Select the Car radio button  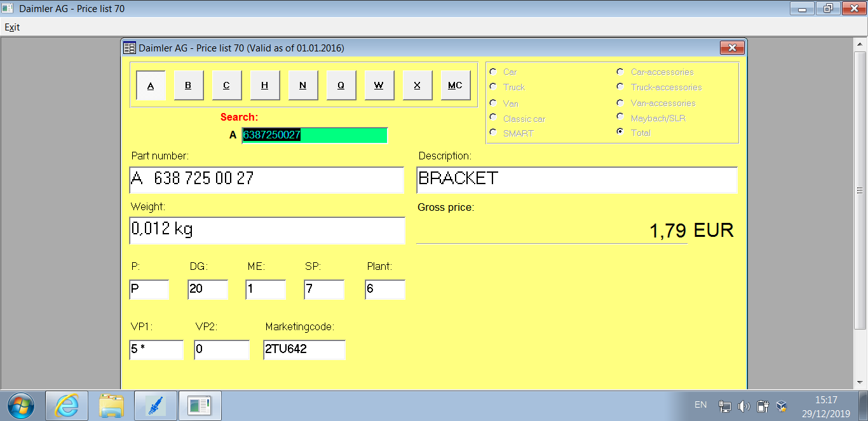pyautogui.click(x=492, y=72)
